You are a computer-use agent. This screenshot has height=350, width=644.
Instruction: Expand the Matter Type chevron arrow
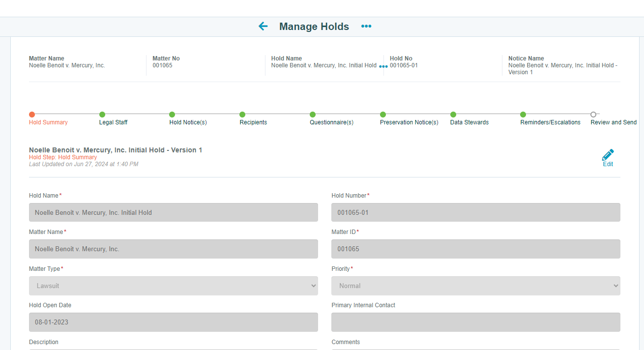click(x=314, y=286)
